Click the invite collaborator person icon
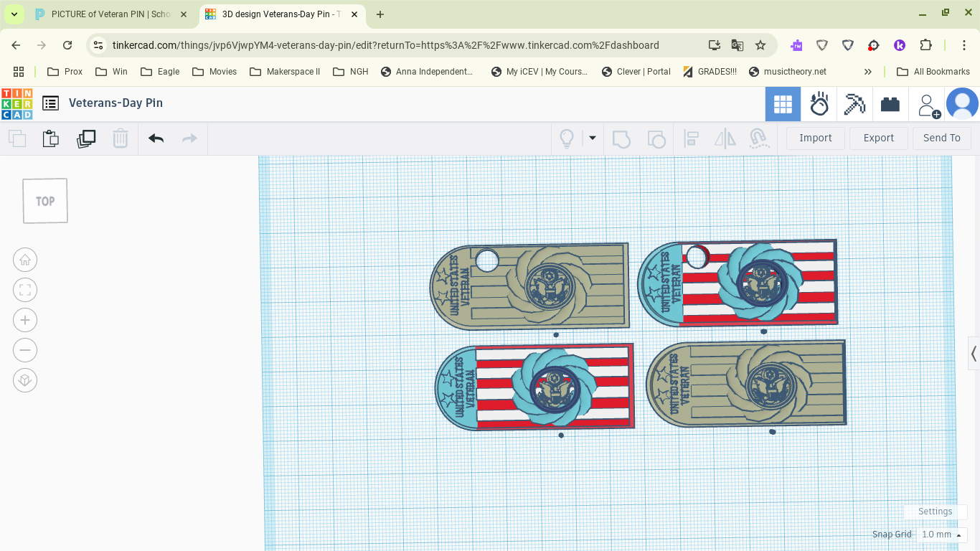This screenshot has height=551, width=980. [x=928, y=105]
